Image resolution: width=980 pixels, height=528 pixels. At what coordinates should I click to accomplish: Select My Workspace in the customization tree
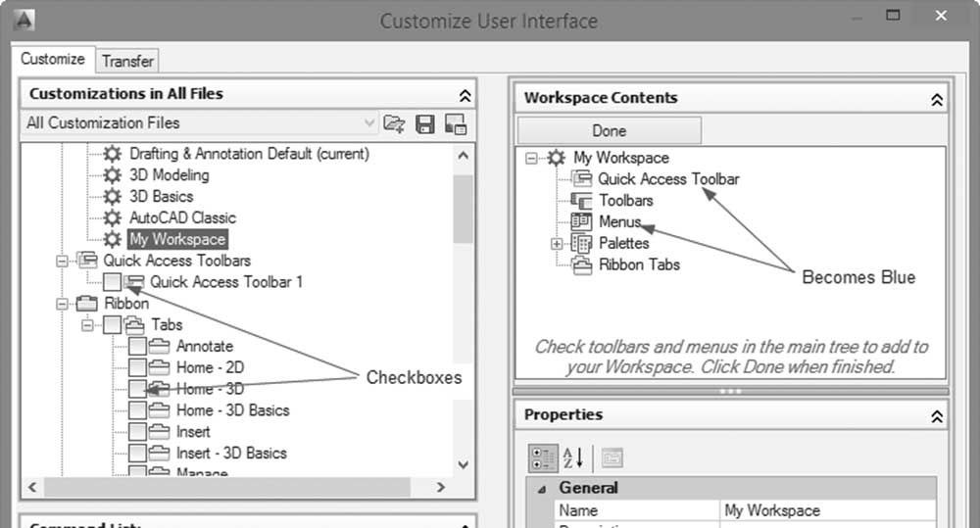pos(177,239)
